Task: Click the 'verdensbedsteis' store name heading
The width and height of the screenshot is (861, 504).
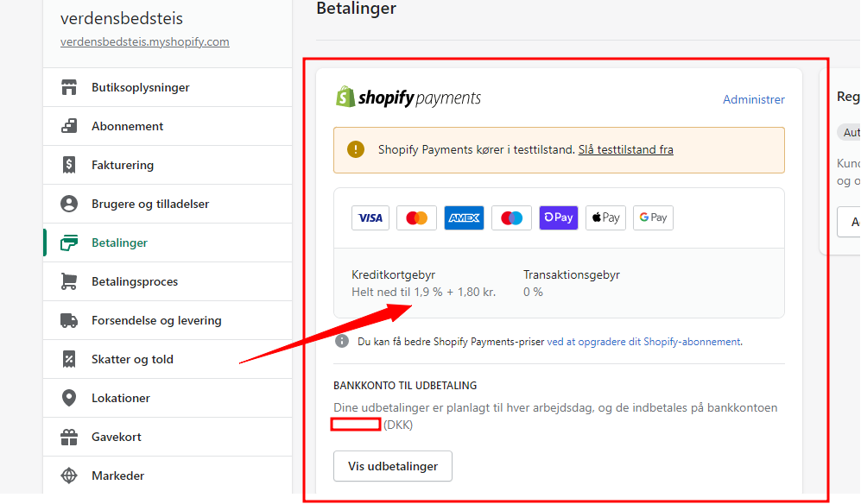Action: [122, 18]
